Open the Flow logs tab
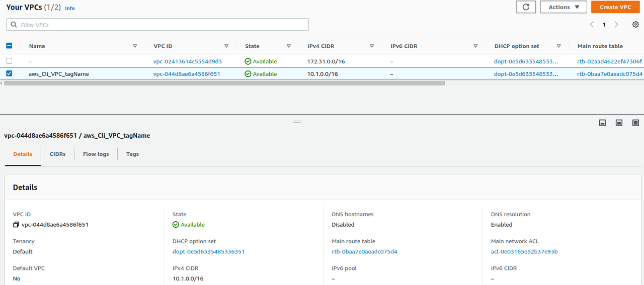Image resolution: width=644 pixels, height=285 pixels. (x=96, y=154)
